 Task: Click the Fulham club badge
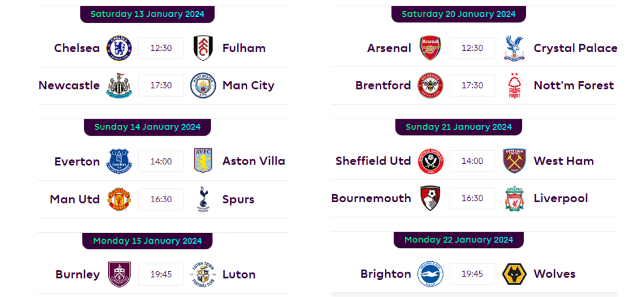pyautogui.click(x=203, y=48)
